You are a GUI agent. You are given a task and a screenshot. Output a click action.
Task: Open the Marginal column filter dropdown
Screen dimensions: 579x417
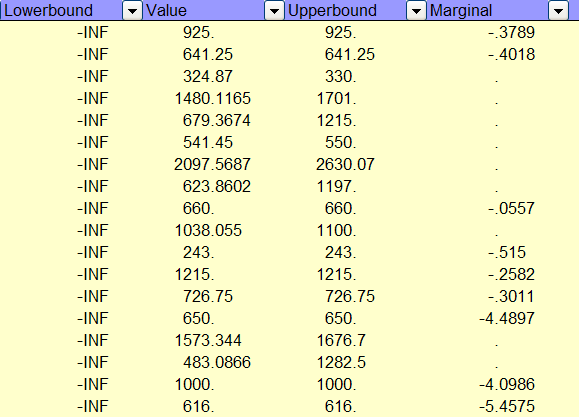click(558, 11)
